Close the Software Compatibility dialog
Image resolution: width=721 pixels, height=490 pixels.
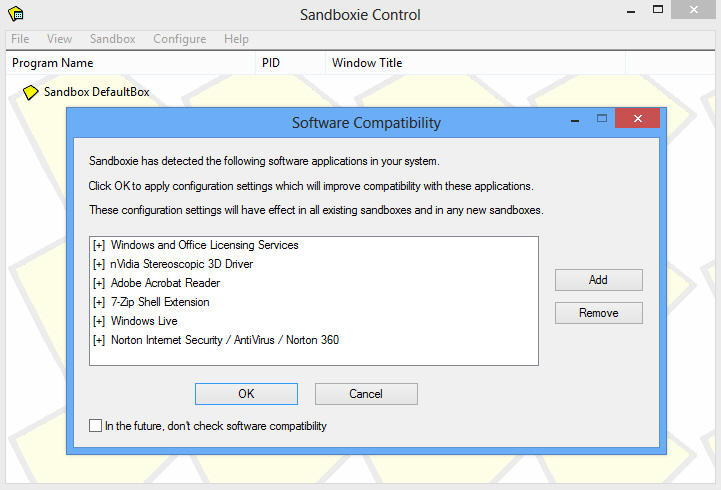(637, 119)
